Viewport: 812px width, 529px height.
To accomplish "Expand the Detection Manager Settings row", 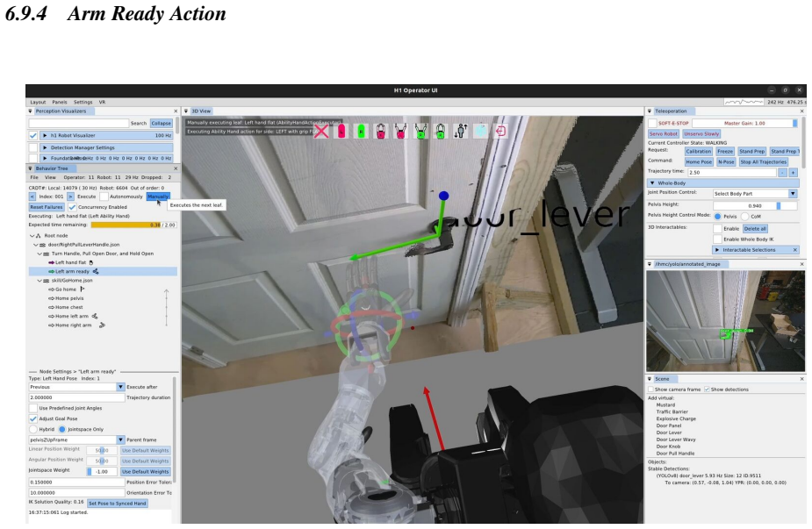I will tap(45, 147).
